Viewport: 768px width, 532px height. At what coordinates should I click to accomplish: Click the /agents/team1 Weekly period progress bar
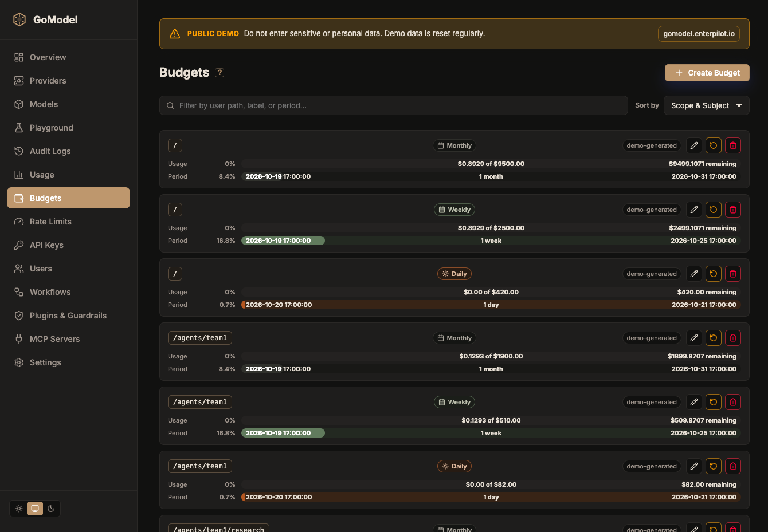point(491,433)
